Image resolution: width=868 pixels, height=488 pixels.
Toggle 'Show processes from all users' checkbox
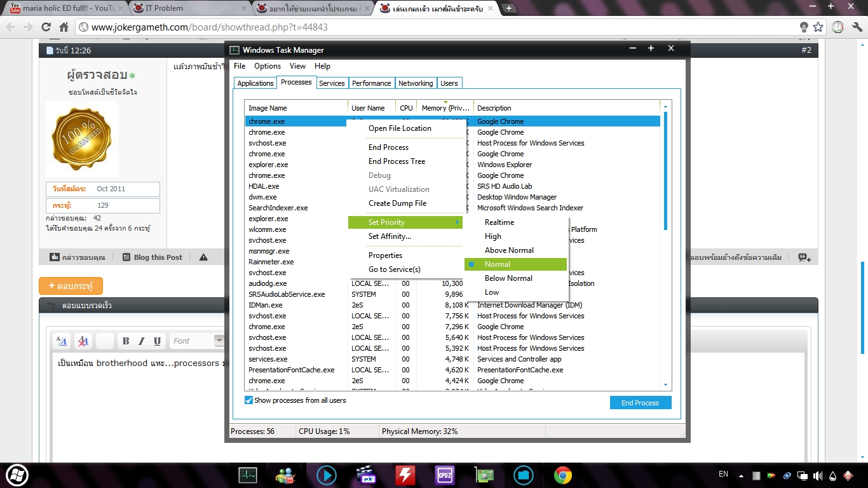[248, 400]
